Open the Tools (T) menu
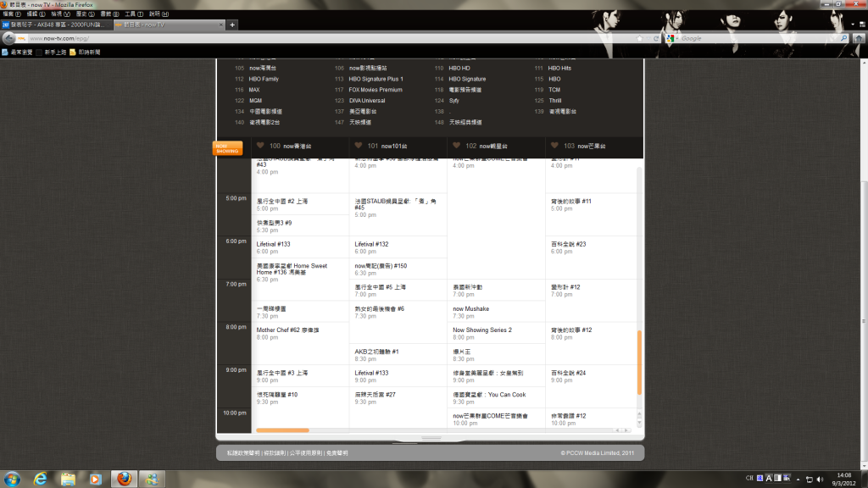Image resolution: width=868 pixels, height=488 pixels. point(134,14)
